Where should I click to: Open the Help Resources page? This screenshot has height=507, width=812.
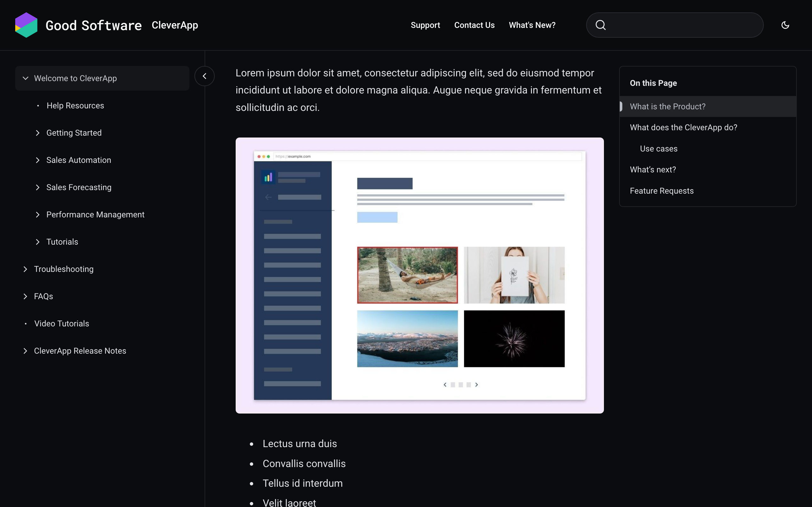75,105
